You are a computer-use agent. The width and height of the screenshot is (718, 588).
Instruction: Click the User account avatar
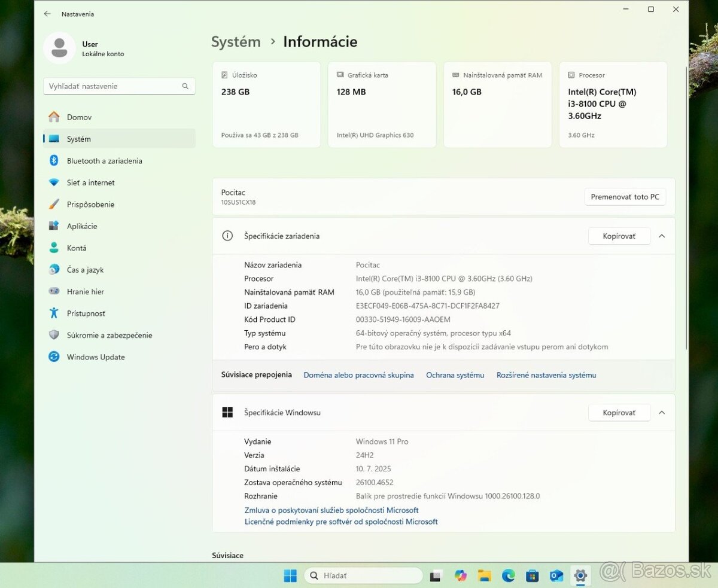click(59, 48)
